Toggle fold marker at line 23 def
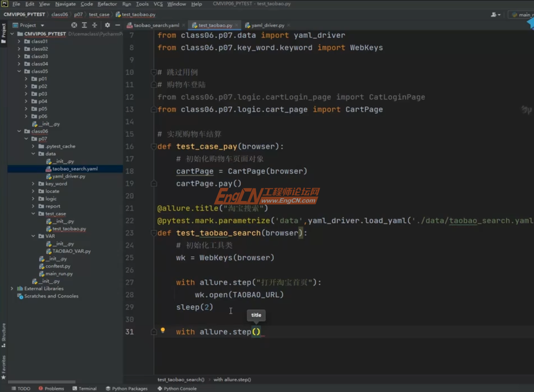The image size is (534, 392). [154, 233]
